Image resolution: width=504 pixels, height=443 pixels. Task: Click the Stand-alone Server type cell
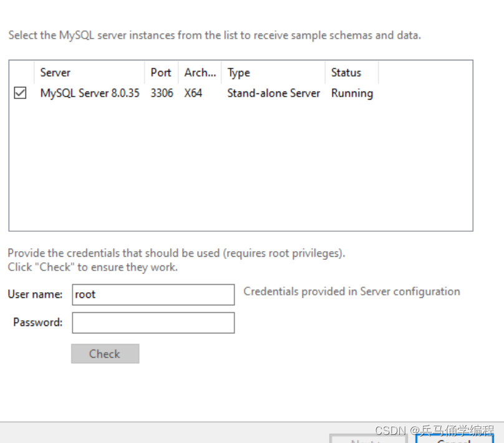pyautogui.click(x=274, y=93)
